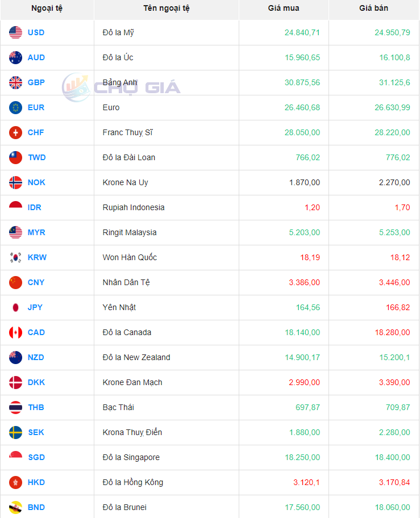Click the Đô la Brunei currency name

124,508
